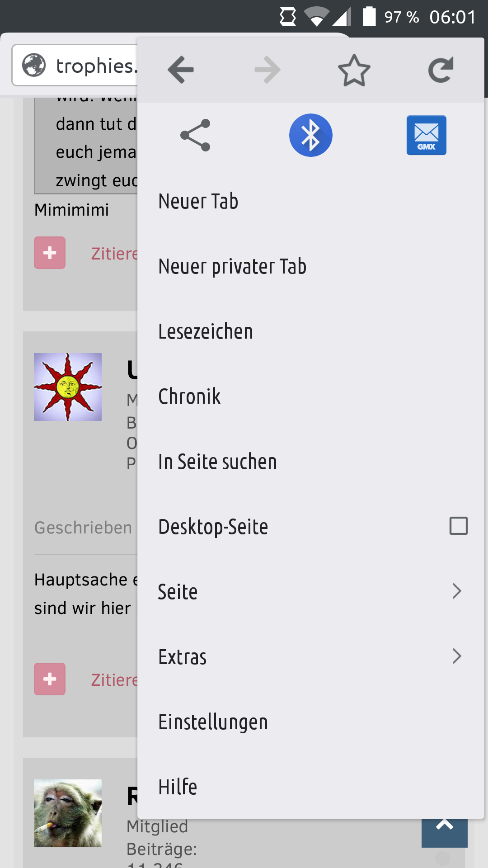Screen dimensions: 488x868
Task: Expand the Extras submenu
Action: pos(311,656)
